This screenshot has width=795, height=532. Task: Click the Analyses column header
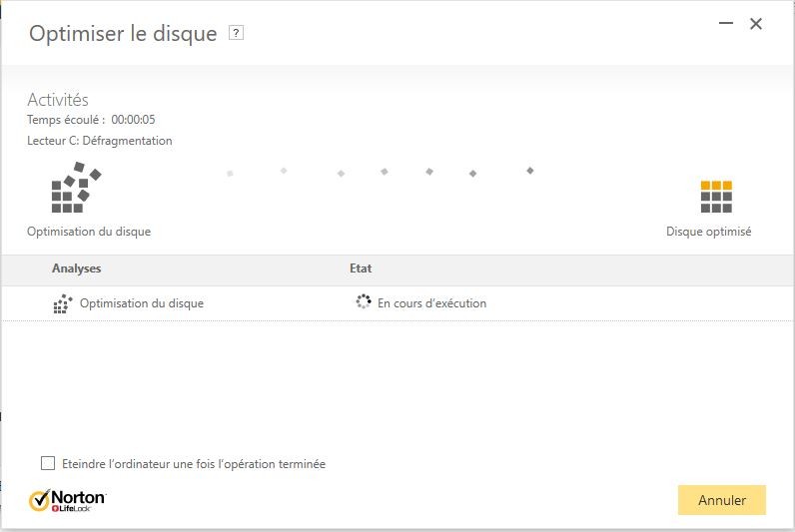pos(77,268)
